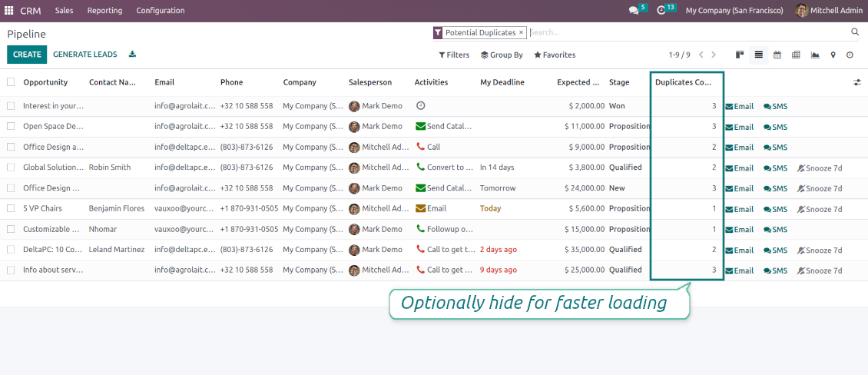Open the apps grid menu icon

tap(9, 11)
